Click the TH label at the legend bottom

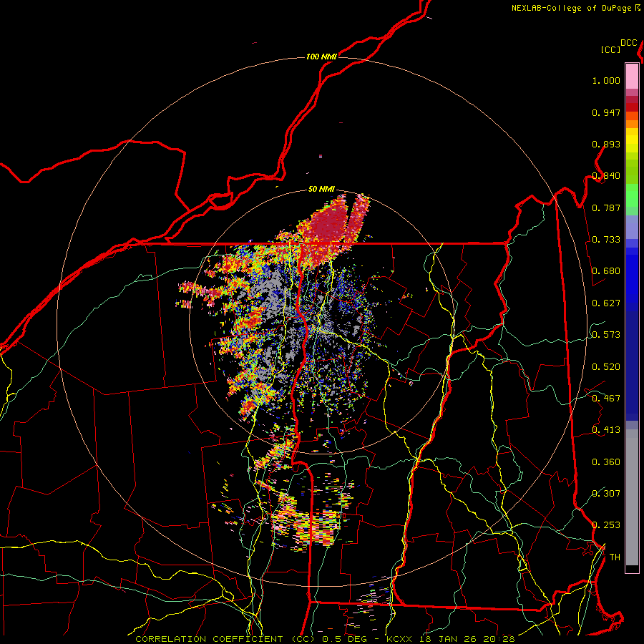coord(615,557)
